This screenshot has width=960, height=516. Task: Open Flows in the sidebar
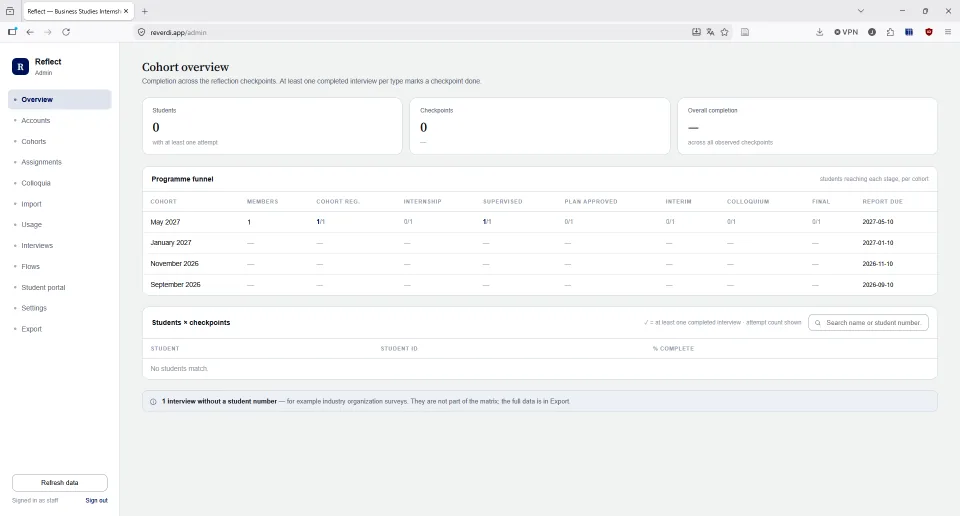[59, 266]
